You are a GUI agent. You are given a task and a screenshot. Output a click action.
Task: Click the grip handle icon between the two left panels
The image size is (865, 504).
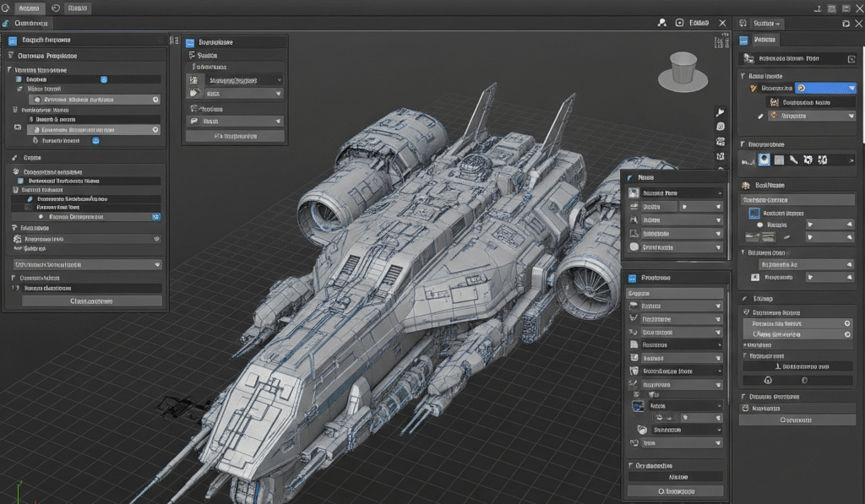tap(174, 41)
